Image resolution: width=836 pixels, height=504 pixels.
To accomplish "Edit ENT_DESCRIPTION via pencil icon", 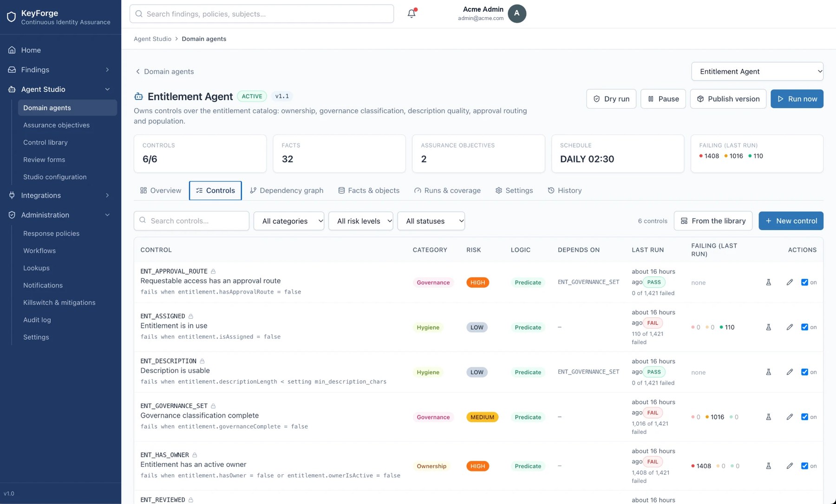I will tap(790, 372).
